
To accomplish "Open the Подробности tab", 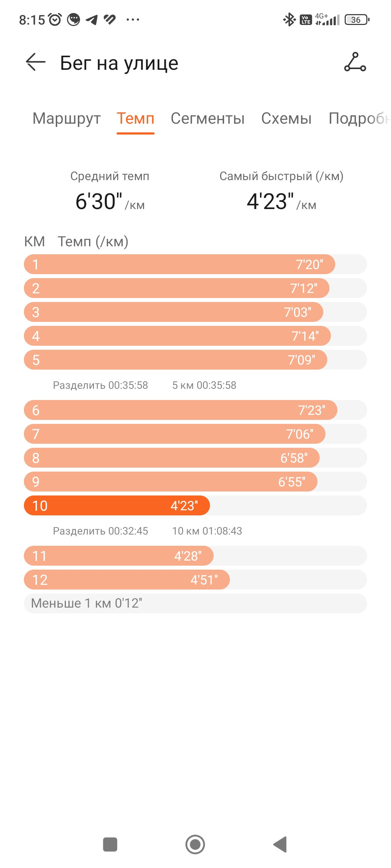I will pos(359,118).
